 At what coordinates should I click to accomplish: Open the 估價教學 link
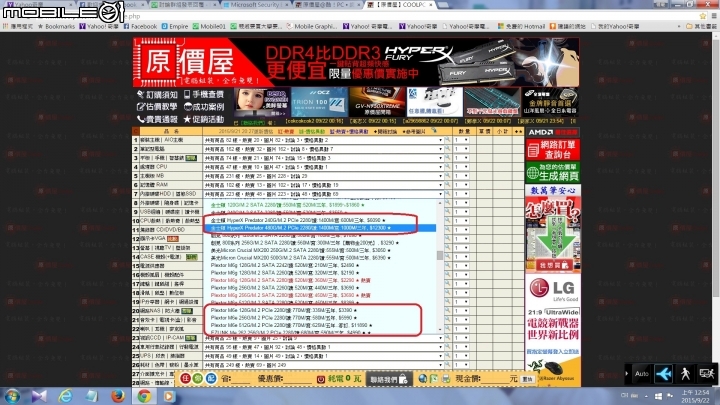point(157,107)
